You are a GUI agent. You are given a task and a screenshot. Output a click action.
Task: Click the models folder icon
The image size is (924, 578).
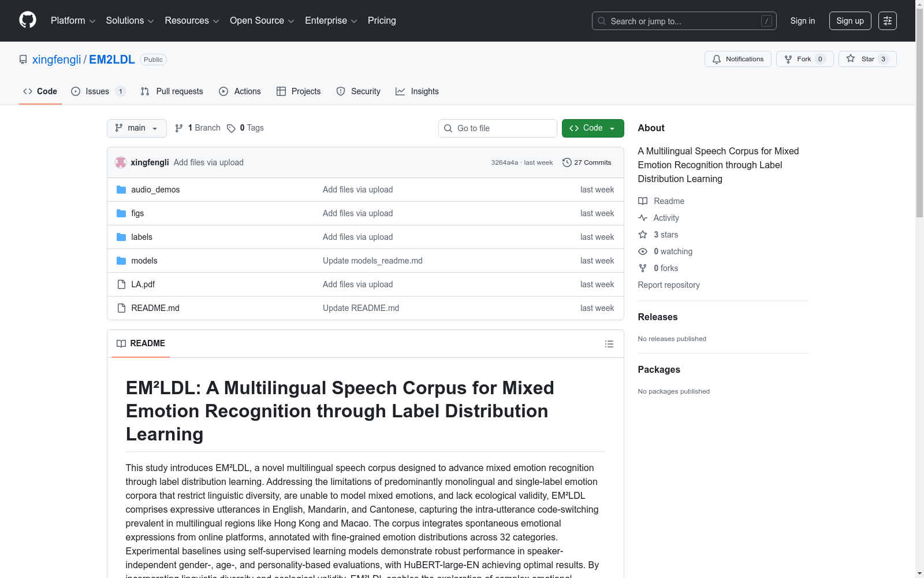(x=121, y=261)
